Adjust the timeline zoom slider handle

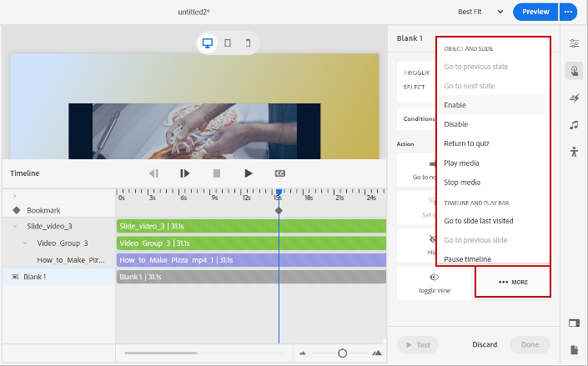tap(342, 353)
